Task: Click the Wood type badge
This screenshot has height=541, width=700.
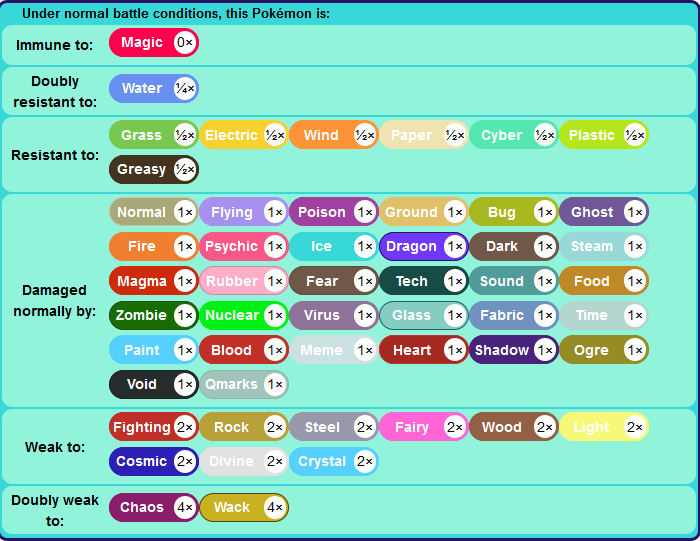Action: coord(514,427)
